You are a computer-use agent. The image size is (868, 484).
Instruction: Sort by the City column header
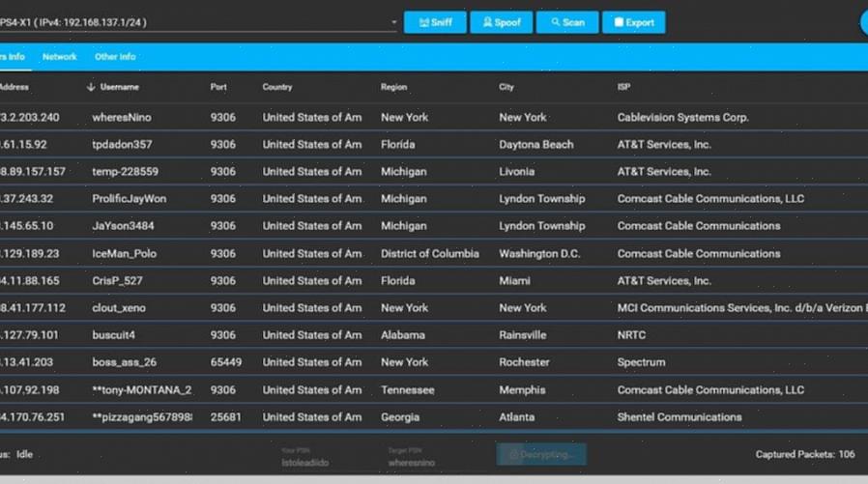(506, 87)
